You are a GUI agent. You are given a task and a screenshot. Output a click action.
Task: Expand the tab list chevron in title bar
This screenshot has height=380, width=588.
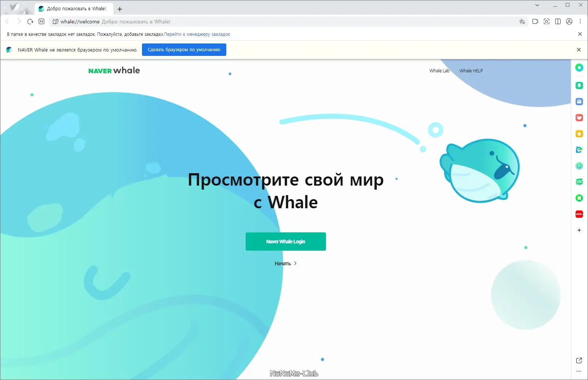[537, 5]
